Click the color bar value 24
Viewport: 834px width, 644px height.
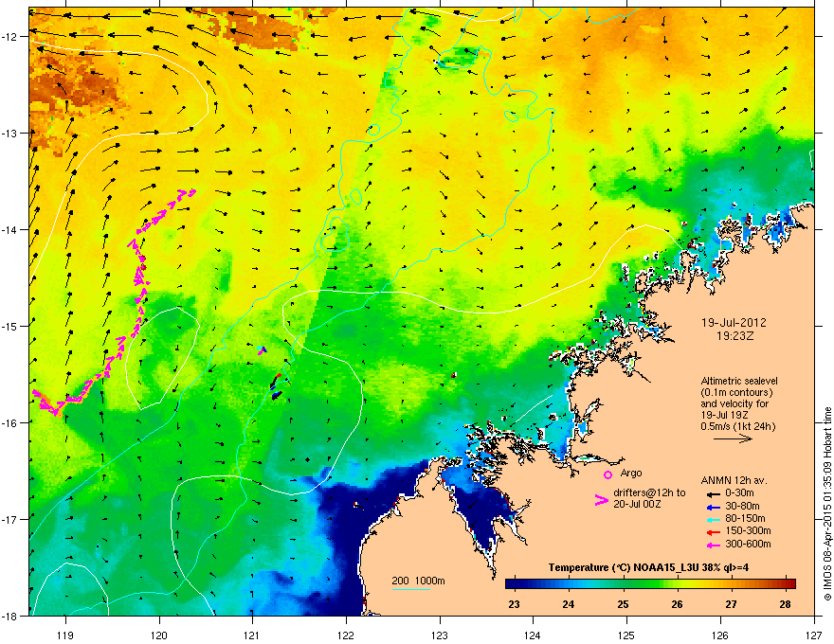pos(569,604)
